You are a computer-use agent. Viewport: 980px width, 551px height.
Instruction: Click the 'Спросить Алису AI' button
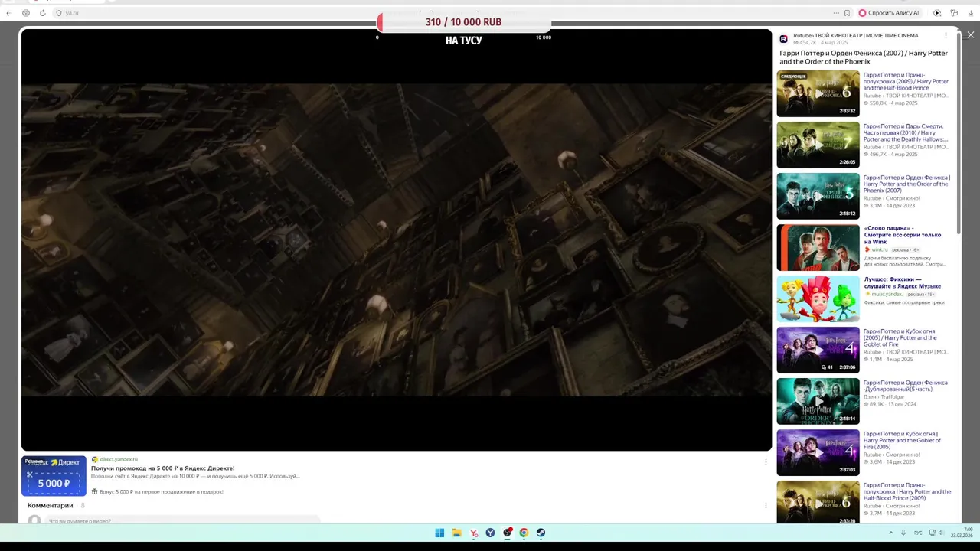889,13
